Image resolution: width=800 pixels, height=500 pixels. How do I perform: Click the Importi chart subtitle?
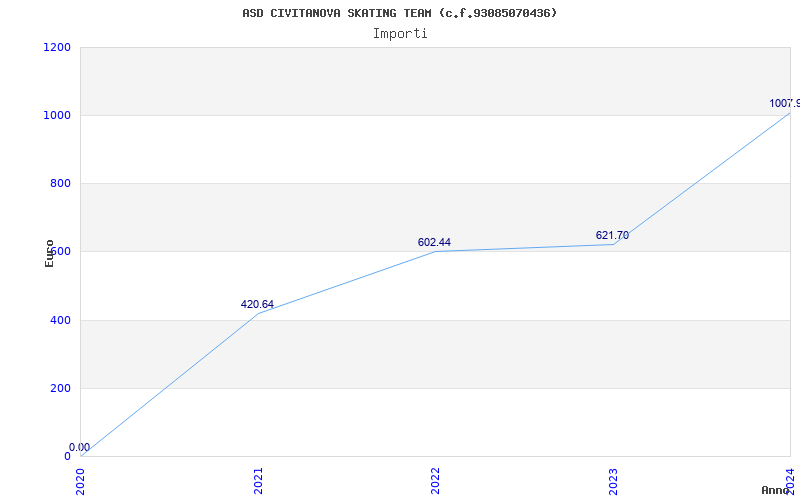pos(400,33)
